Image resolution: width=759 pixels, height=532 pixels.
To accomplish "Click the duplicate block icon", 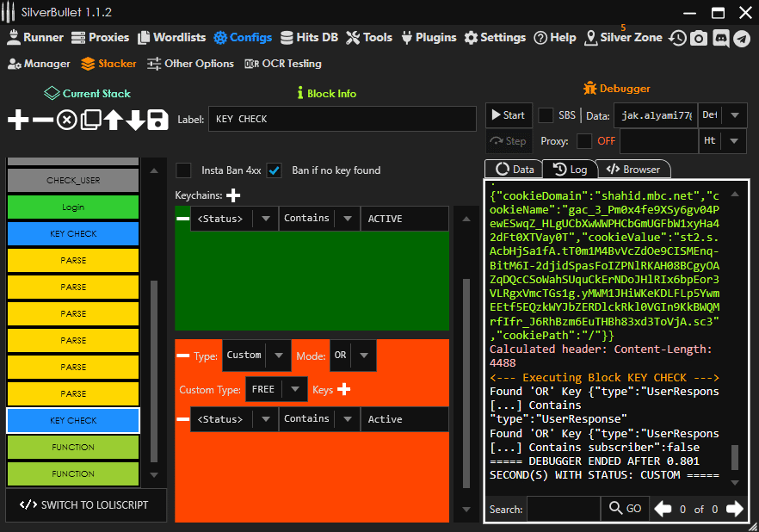I will [x=90, y=121].
